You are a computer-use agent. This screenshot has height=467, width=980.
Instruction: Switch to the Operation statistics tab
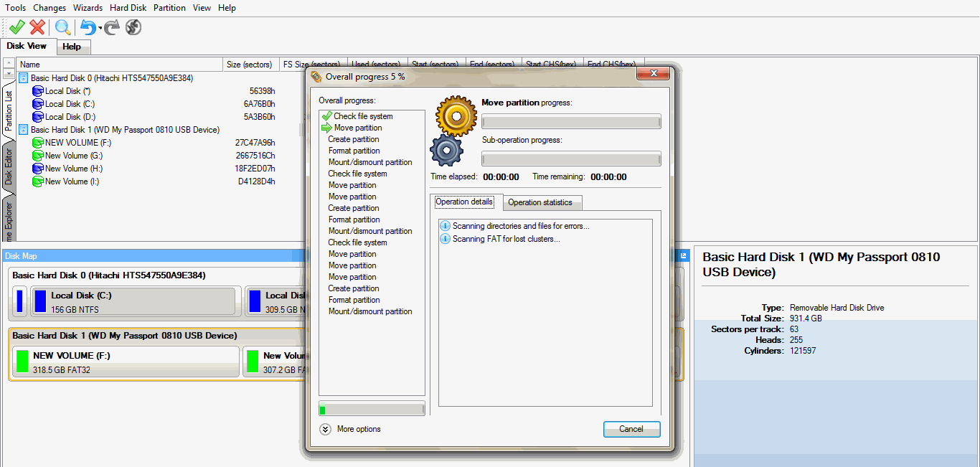[540, 202]
